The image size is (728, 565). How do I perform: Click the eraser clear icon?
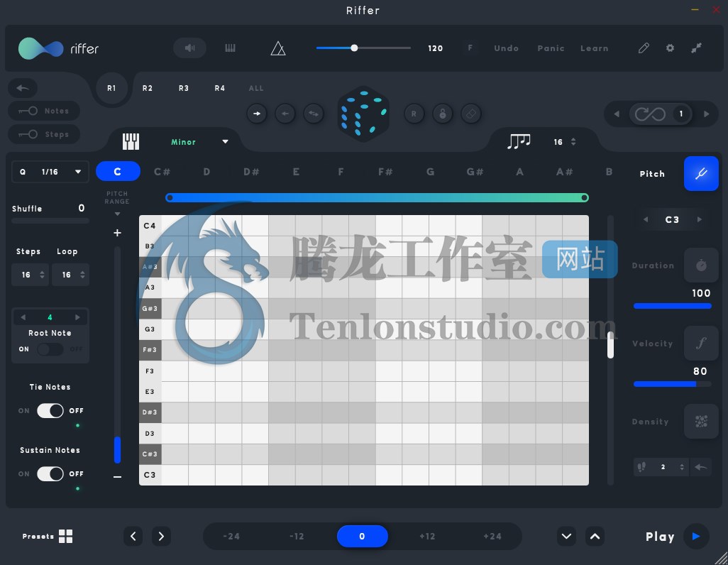pos(470,114)
